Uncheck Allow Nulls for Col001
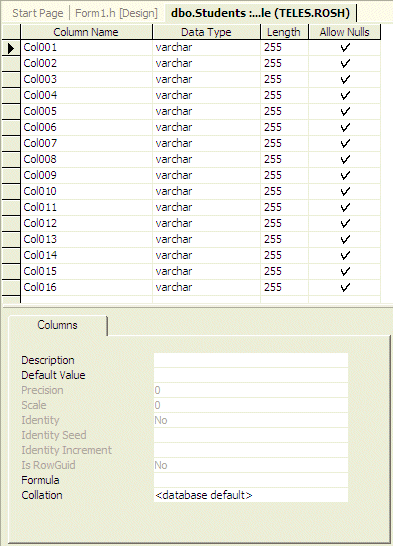The image size is (393, 546). (345, 47)
